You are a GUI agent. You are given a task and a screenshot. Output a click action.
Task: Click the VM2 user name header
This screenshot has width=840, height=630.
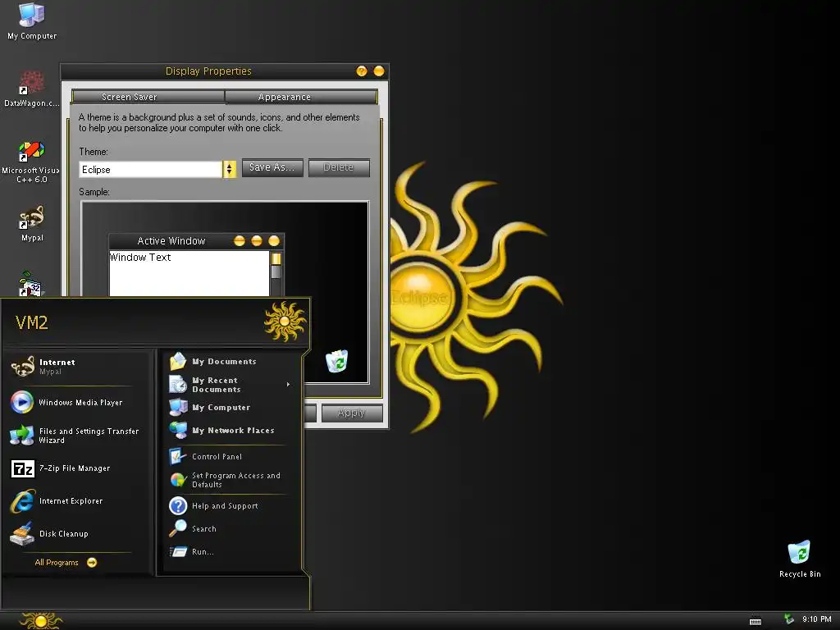pos(32,322)
